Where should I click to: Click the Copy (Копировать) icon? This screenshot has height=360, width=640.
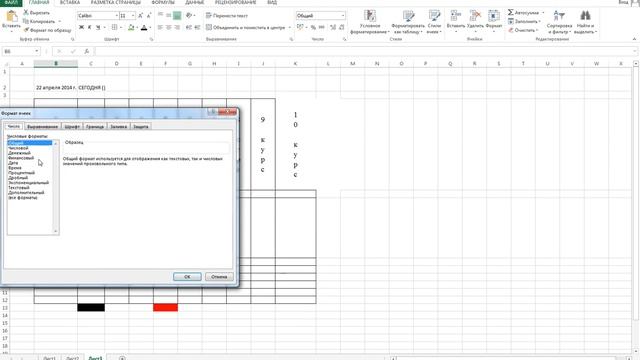coord(26,21)
